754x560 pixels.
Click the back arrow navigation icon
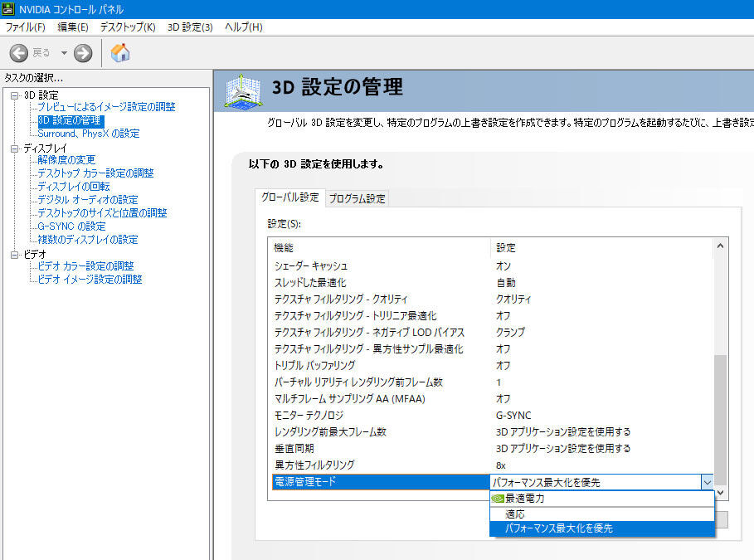[19, 53]
